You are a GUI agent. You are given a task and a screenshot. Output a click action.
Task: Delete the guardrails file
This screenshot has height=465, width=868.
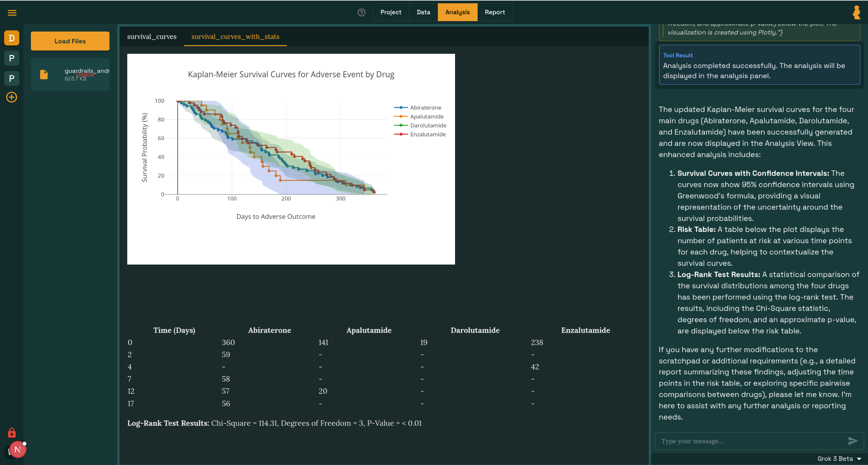(x=85, y=75)
